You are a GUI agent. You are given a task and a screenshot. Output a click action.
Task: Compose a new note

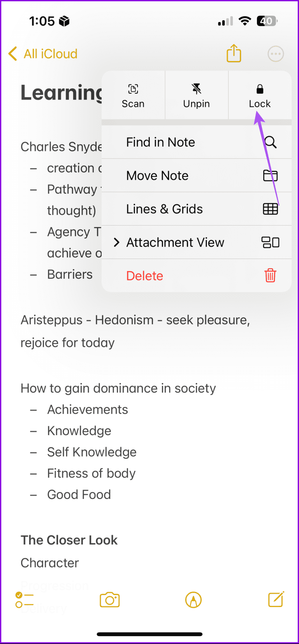[276, 599]
